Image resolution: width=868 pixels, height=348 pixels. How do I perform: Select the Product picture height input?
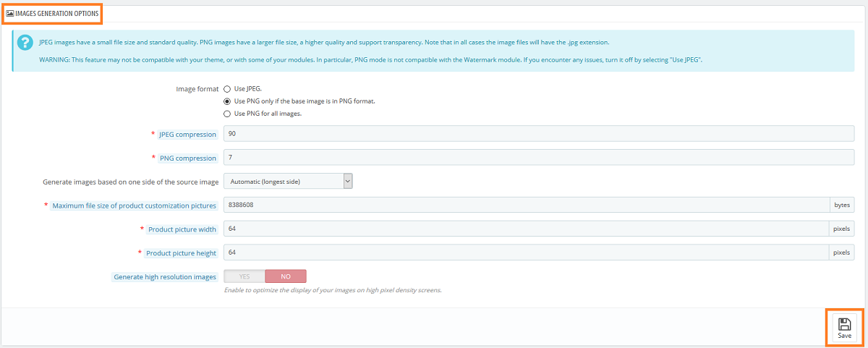pyautogui.click(x=527, y=252)
